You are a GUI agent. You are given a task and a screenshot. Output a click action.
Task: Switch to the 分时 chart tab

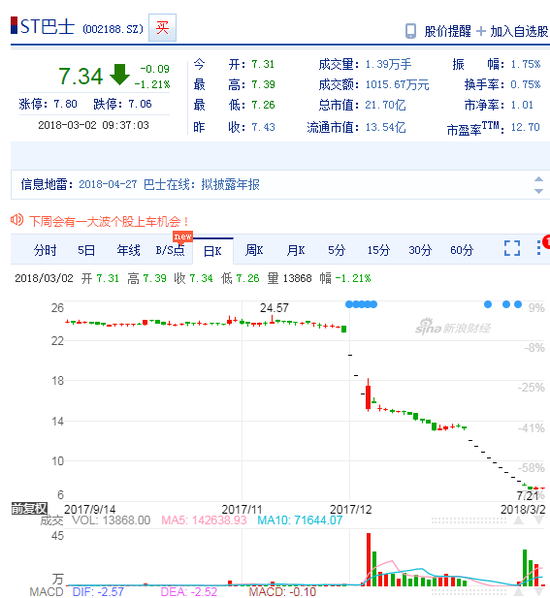tap(45, 251)
